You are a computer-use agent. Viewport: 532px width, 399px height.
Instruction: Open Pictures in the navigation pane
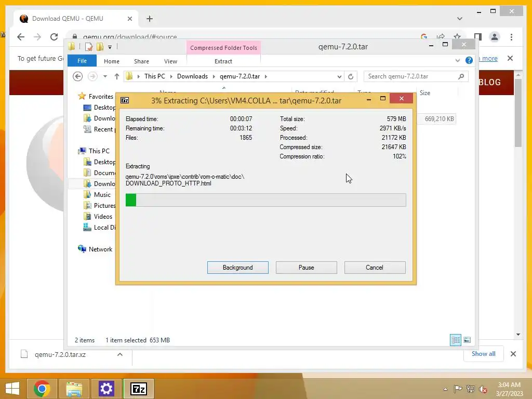104,206
